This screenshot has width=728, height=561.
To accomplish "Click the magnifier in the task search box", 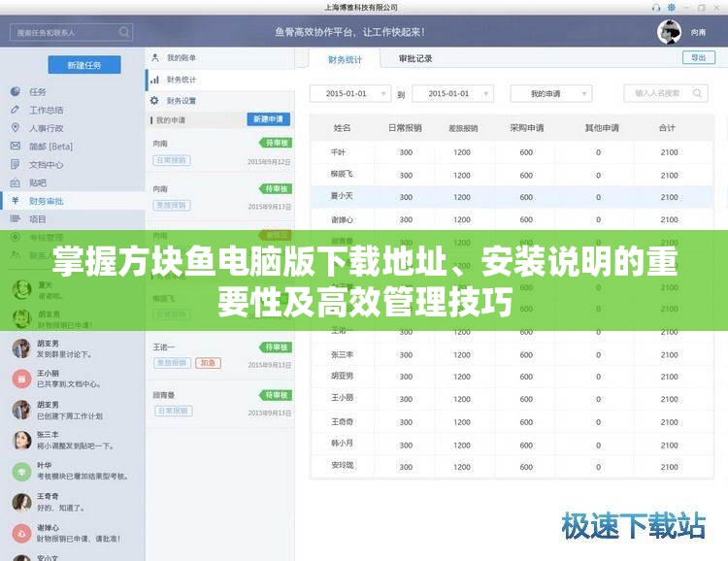I will 124,32.
